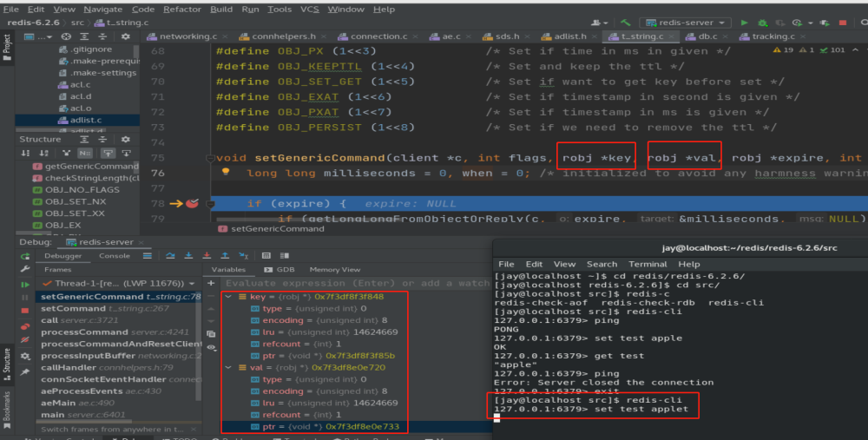The height and width of the screenshot is (440, 868).
Task: Toggle the breakpoint on line 78
Action: (192, 204)
